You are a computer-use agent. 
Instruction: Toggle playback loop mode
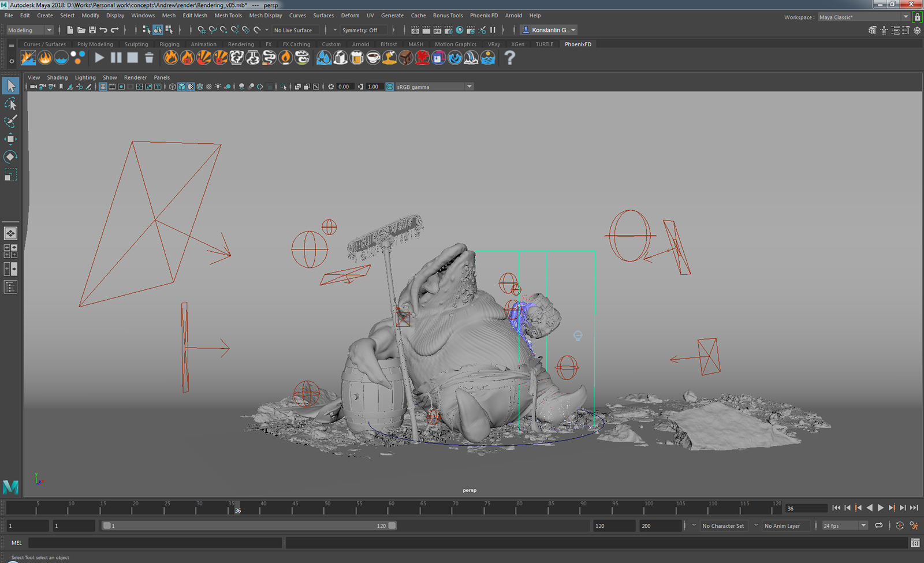[878, 525]
